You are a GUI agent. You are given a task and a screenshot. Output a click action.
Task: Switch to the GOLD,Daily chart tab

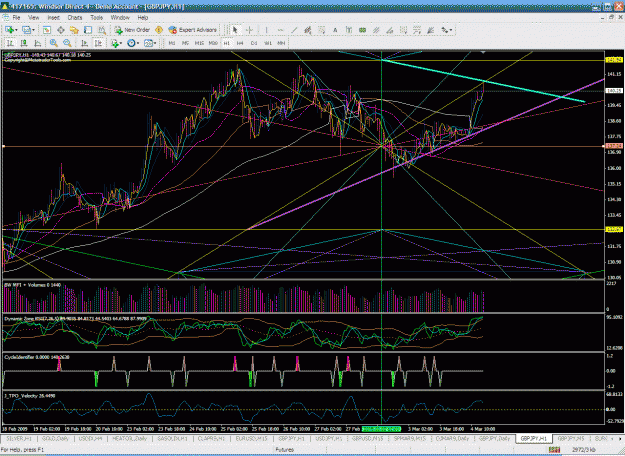55,438
